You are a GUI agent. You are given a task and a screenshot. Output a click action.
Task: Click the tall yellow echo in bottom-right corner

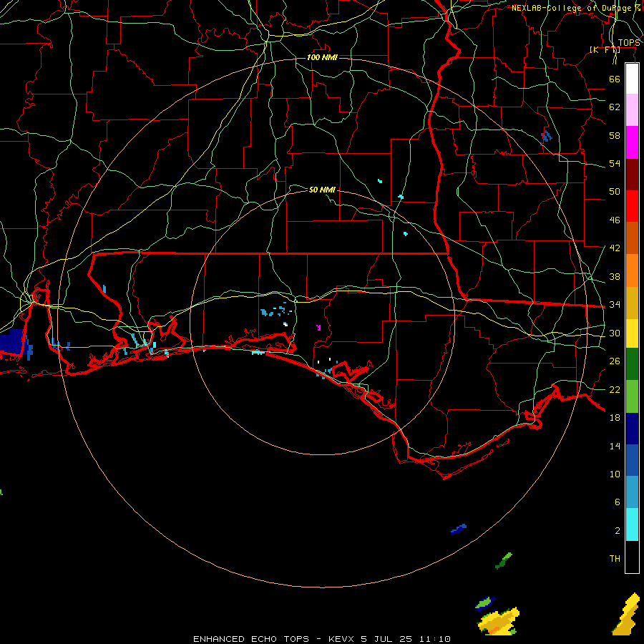(x=628, y=615)
